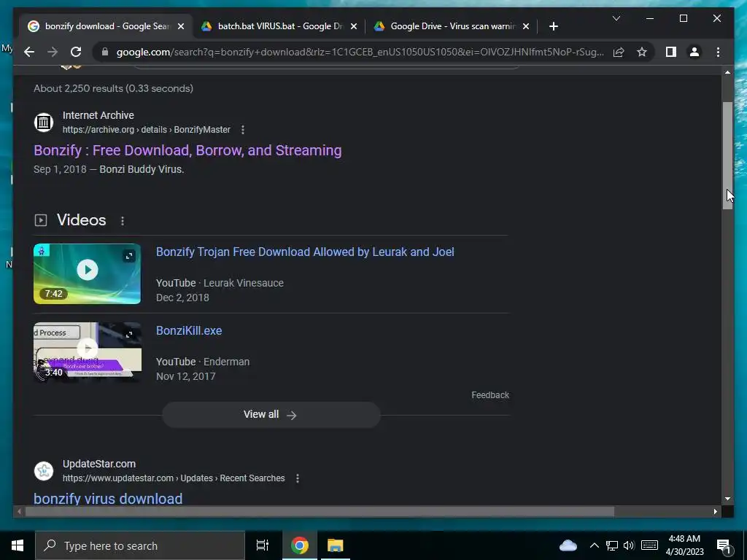The height and width of the screenshot is (560, 747).
Task: Play the Bonzify Trojan video thumbnail
Action: pyautogui.click(x=88, y=274)
